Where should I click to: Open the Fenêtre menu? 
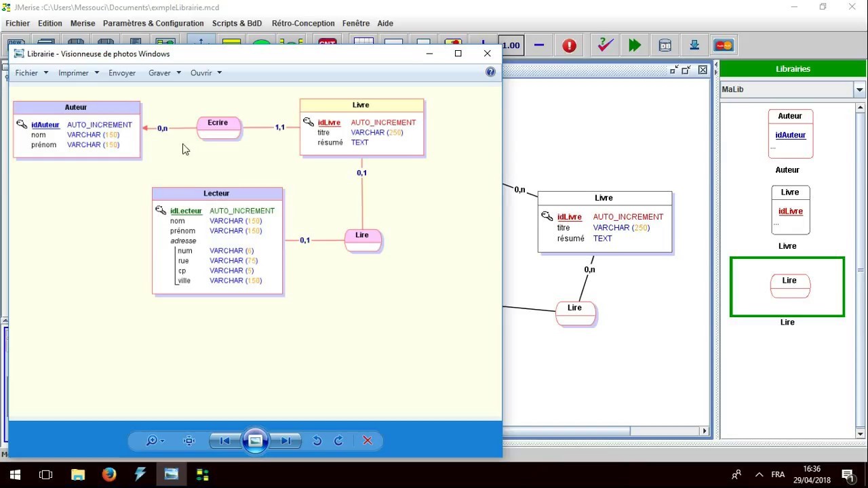pyautogui.click(x=356, y=23)
